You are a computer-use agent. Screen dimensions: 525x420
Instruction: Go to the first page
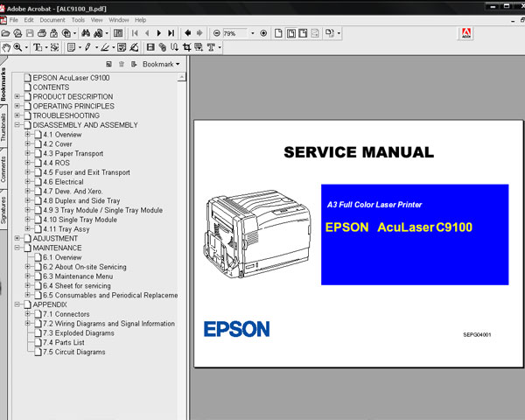135,33
